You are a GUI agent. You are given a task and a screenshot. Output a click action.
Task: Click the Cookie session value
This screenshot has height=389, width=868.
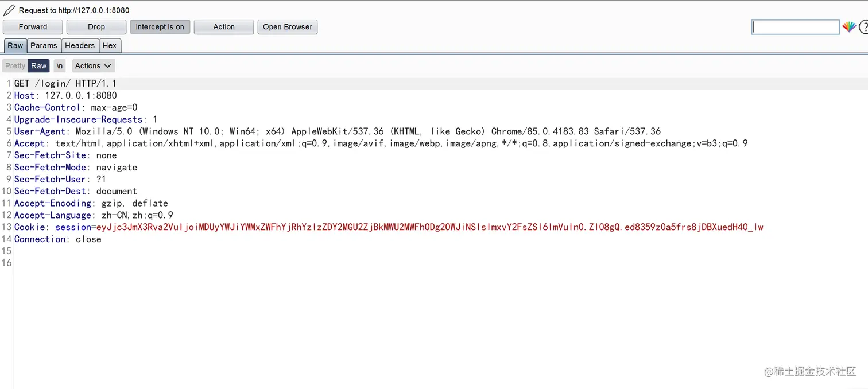430,228
